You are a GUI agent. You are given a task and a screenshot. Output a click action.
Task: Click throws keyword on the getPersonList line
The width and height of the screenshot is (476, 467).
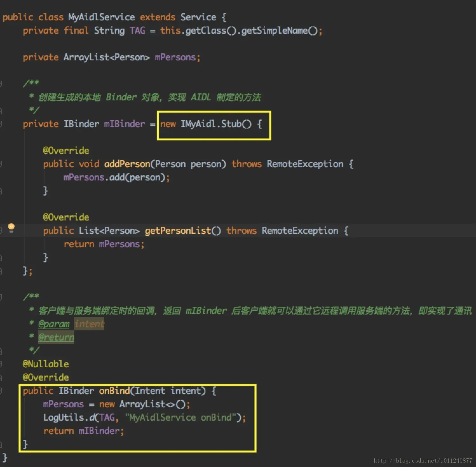[241, 231]
